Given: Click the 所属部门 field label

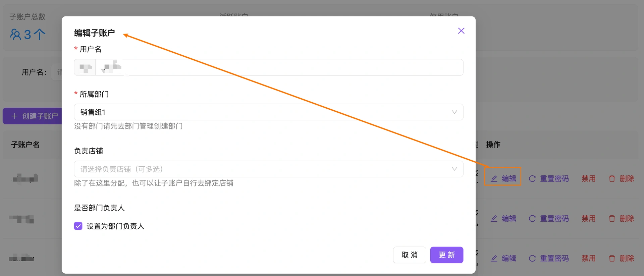Looking at the screenshot, I should 94,94.
